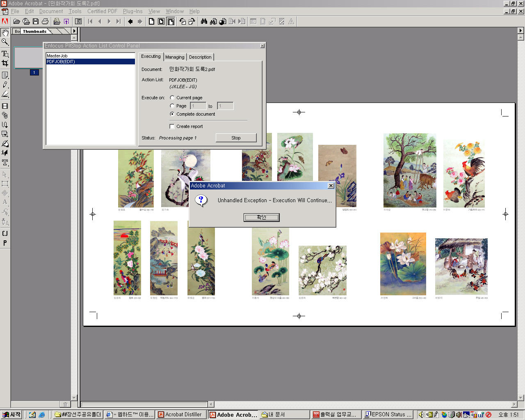Confirm the Unhandled Exception dialog
Screen dimensions: 525x420
pos(261,217)
